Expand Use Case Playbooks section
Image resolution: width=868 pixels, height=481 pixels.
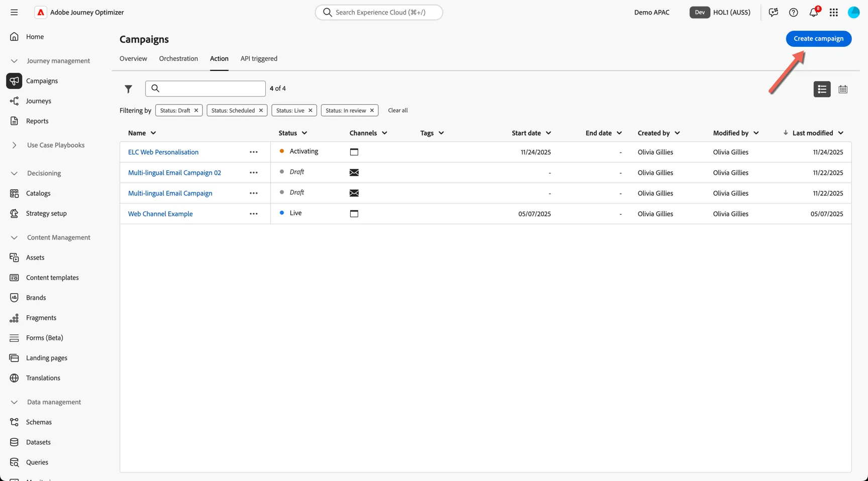coord(14,145)
